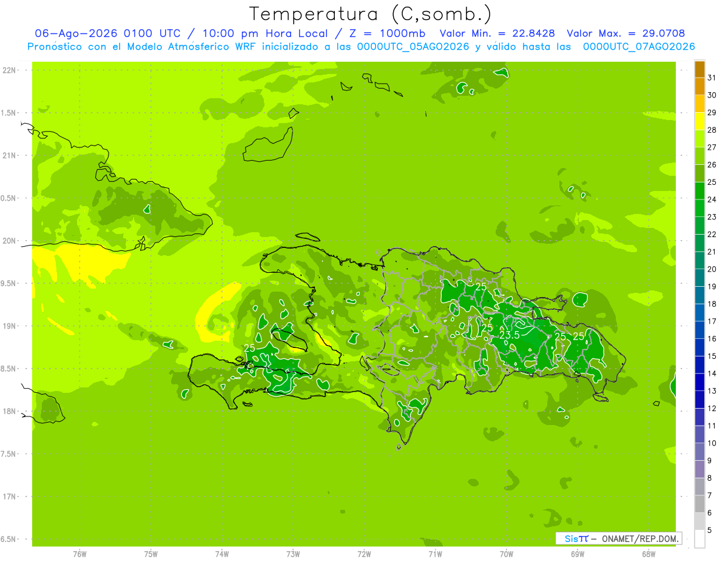
Task: Pick the light gray swatch between 5 and 6
Action: pos(699,521)
